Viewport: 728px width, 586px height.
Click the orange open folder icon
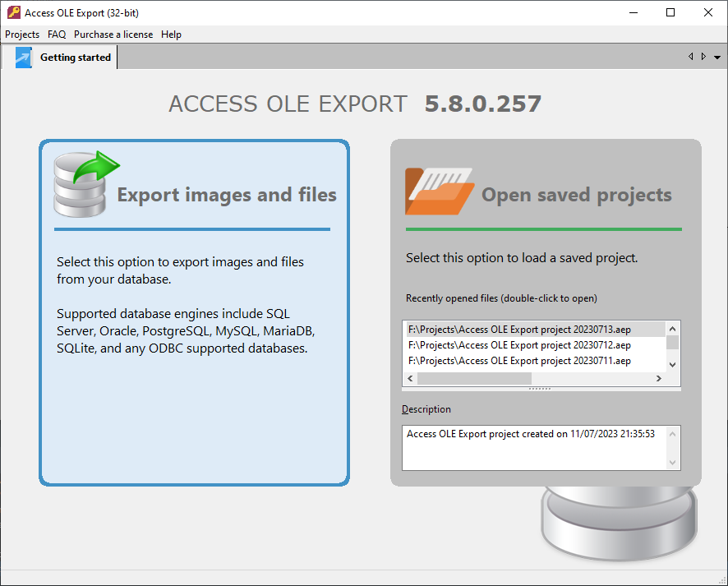coord(439,191)
